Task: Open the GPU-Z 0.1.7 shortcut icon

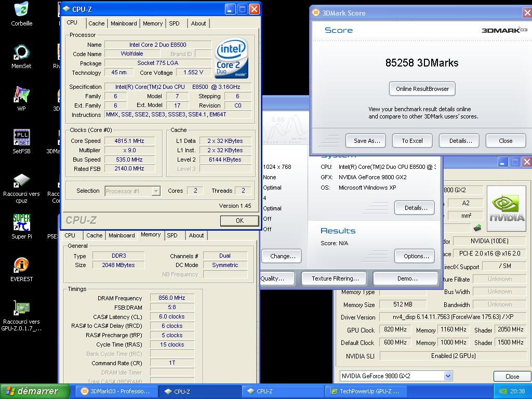Action: click(x=21, y=308)
